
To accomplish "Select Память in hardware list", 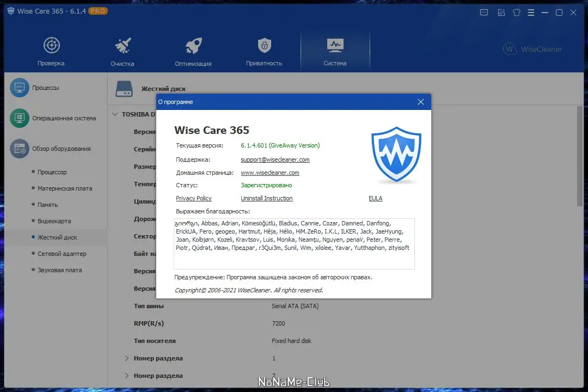I will pyautogui.click(x=47, y=205).
